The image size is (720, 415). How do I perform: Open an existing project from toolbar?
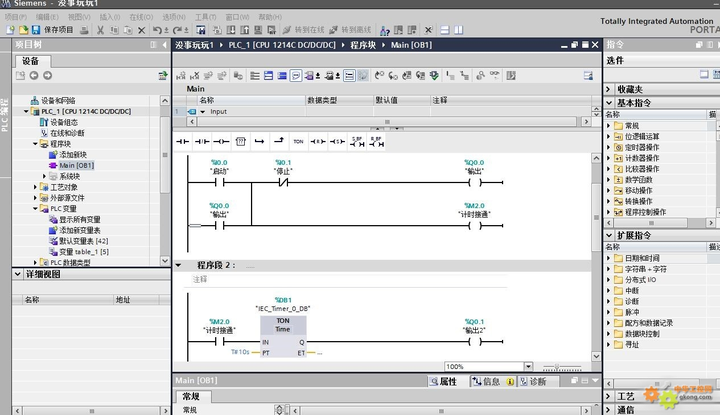23,30
